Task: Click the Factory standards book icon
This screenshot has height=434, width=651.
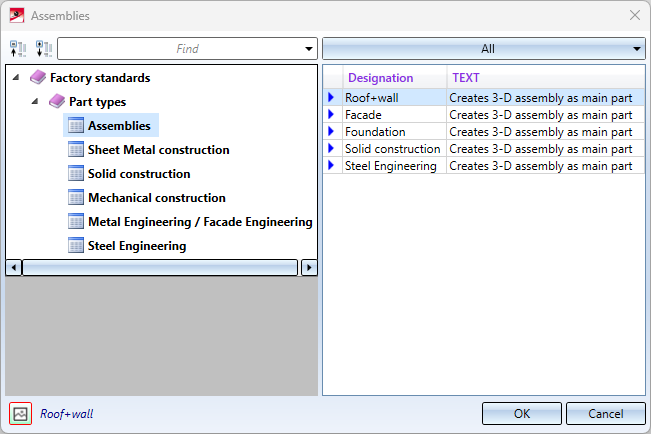Action: click(x=38, y=77)
